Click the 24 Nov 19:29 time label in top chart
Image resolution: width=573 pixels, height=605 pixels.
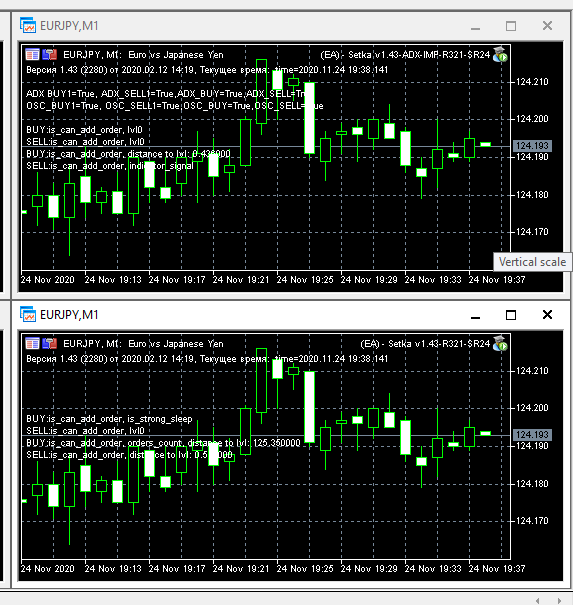369,280
